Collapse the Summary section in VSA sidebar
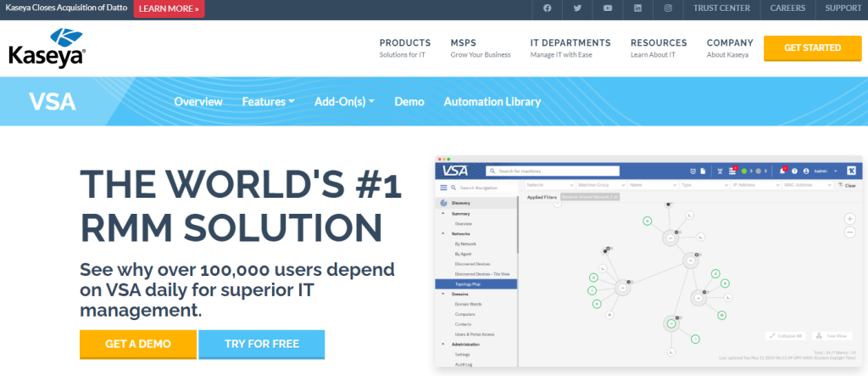Viewport: 868px width, 376px height. click(442, 214)
